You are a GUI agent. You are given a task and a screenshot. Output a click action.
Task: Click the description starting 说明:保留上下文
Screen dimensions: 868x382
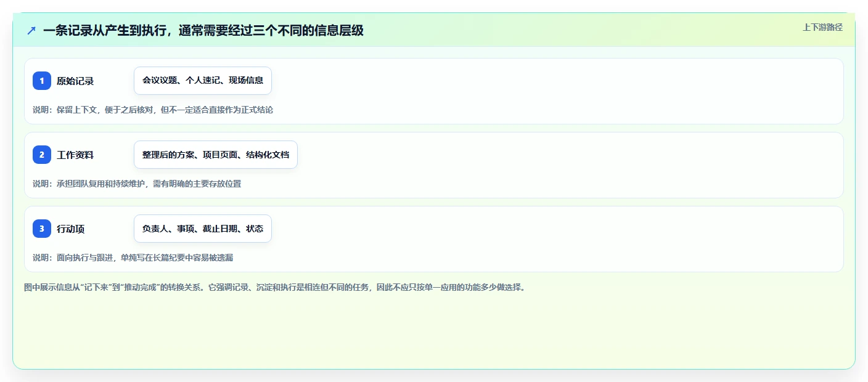(153, 110)
